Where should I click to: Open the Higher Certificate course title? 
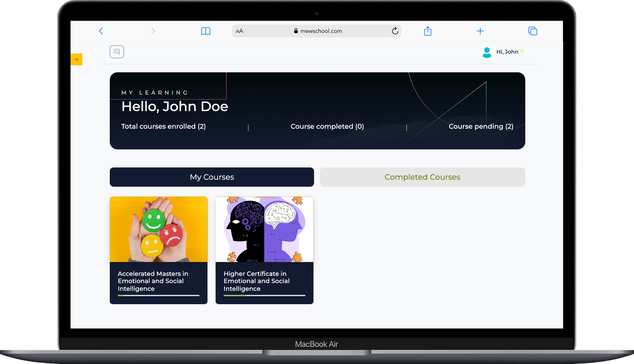256,281
